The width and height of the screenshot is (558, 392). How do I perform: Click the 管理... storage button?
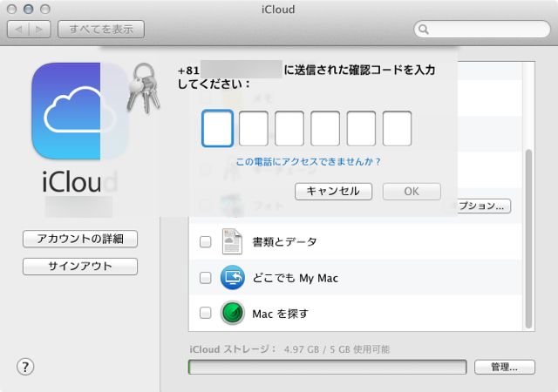(505, 367)
